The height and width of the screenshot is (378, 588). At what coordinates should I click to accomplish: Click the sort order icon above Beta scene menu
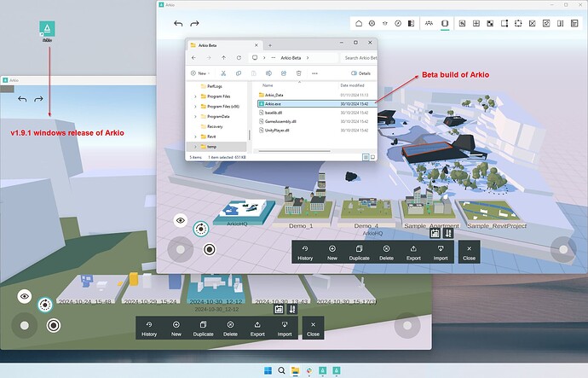[448, 234]
